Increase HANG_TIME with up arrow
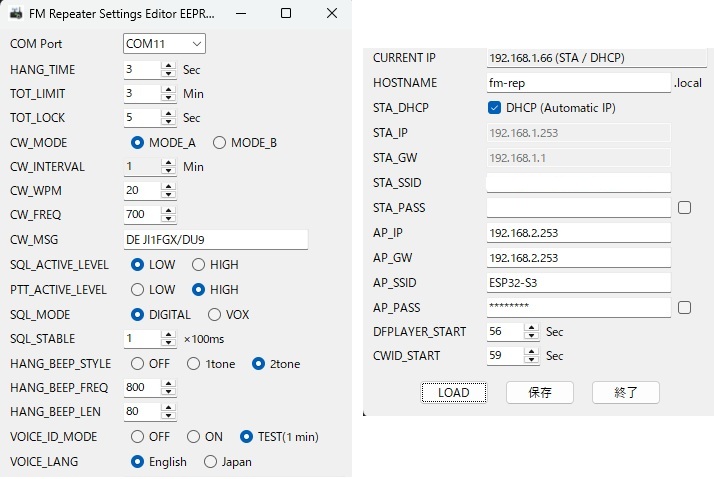 pos(168,66)
